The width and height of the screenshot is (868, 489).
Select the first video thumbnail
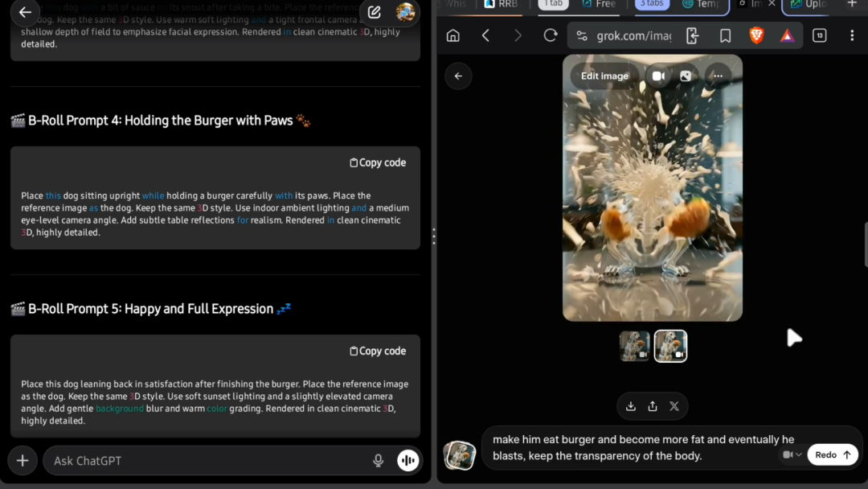coord(635,347)
